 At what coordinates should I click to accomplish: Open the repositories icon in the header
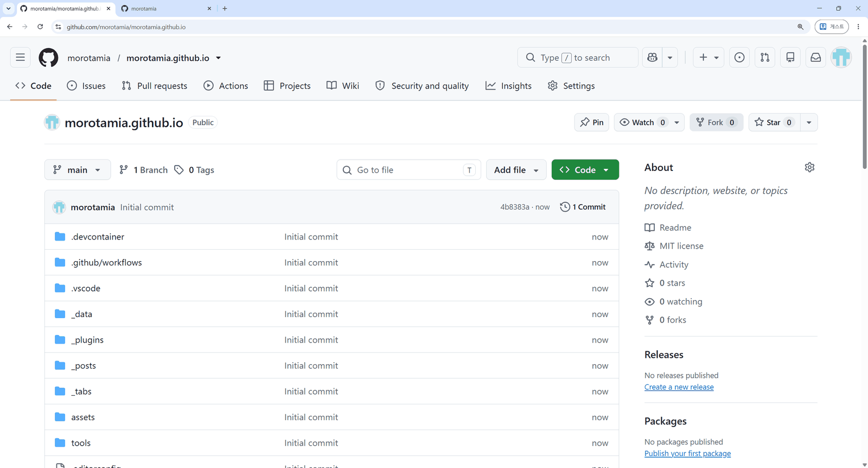[790, 58]
